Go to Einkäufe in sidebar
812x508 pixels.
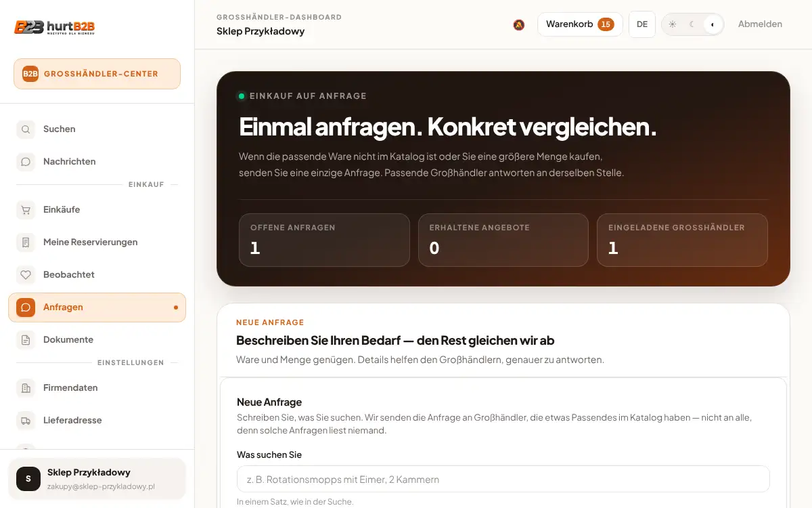click(x=97, y=210)
